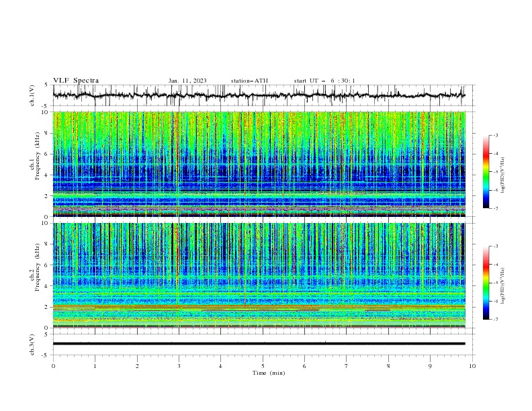Select the date text "Jan. 11, 2023"
This screenshot has height=411, width=532.
tap(187, 81)
